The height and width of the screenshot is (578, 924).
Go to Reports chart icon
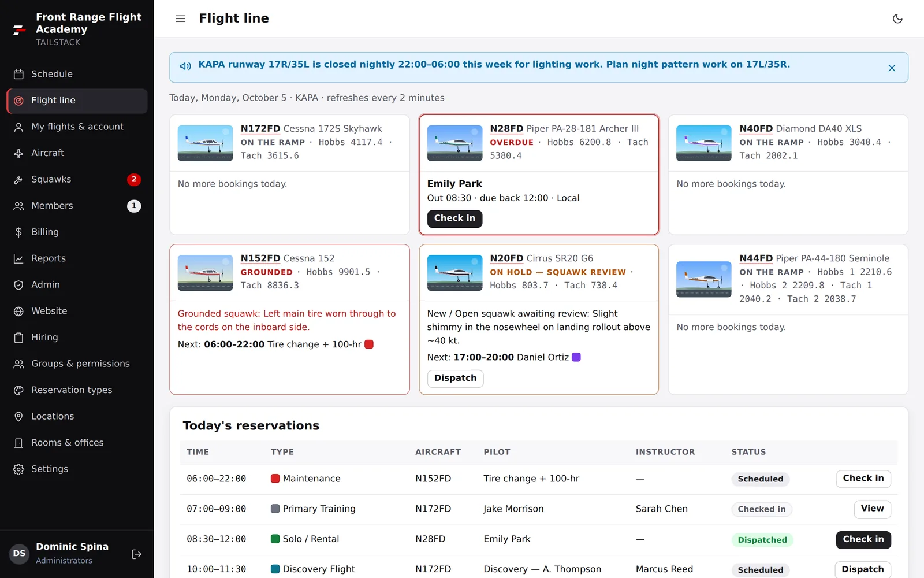click(x=18, y=258)
